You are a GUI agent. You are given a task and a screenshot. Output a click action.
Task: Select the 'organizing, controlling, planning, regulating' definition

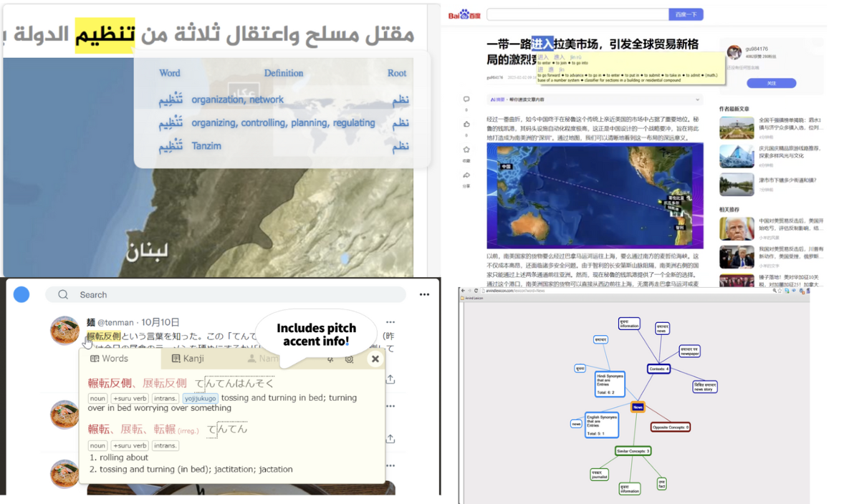[283, 122]
